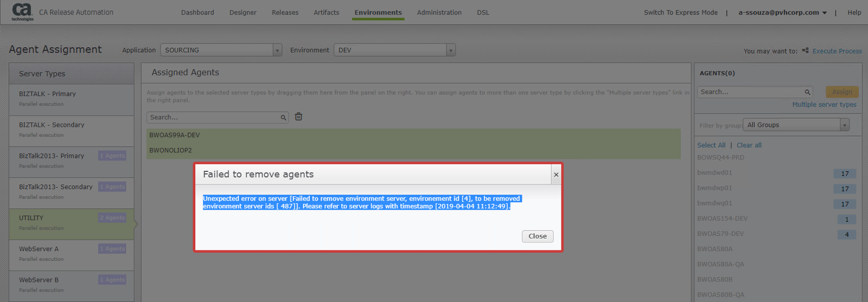Screen dimensions: 868x302
Task: Open the Help link
Action: pyautogui.click(x=854, y=12)
